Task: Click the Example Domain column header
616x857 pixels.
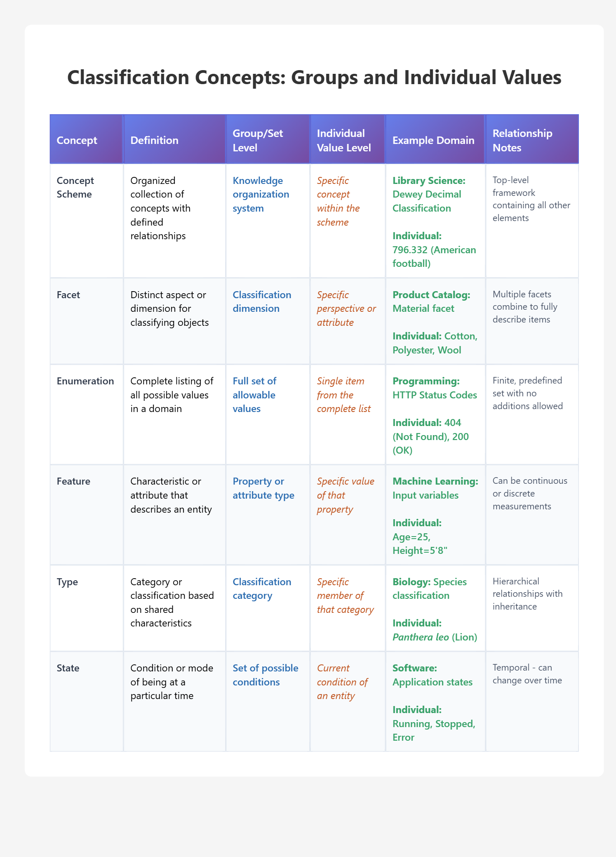Action: pyautogui.click(x=433, y=140)
